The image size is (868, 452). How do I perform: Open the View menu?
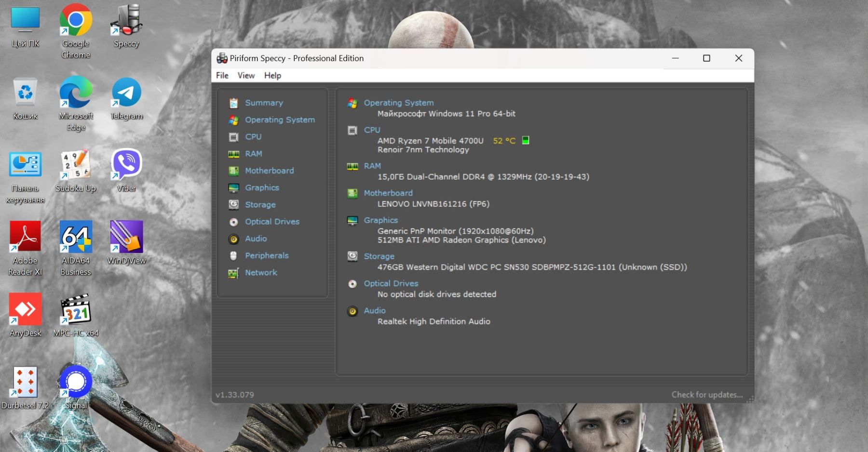click(246, 75)
